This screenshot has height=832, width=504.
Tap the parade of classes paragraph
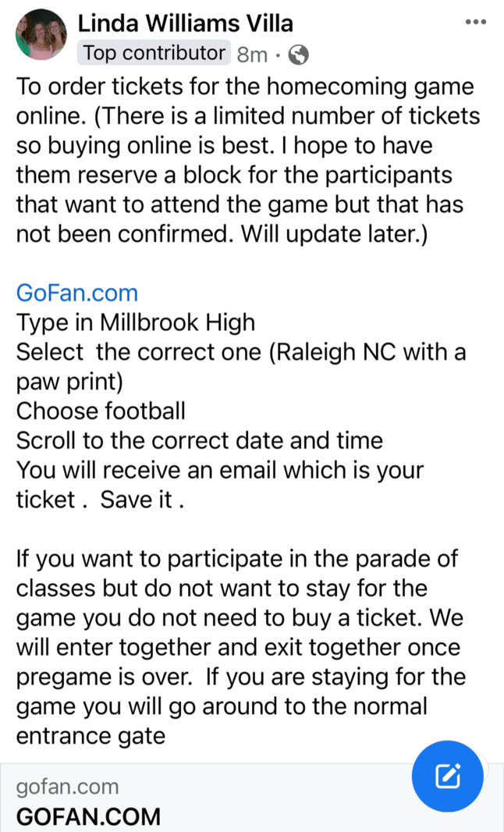point(241,647)
